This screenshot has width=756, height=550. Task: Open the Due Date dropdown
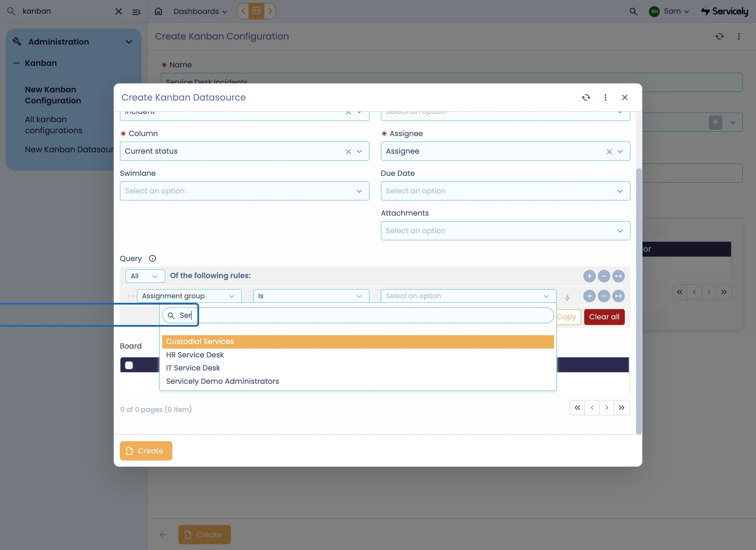click(505, 191)
